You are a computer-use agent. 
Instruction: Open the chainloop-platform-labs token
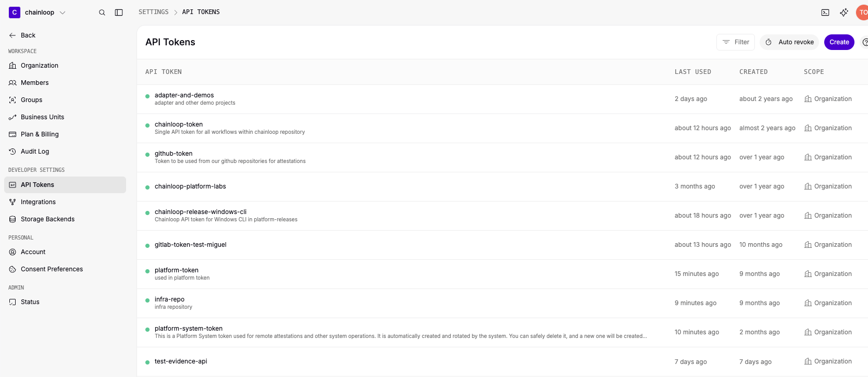[502, 186]
